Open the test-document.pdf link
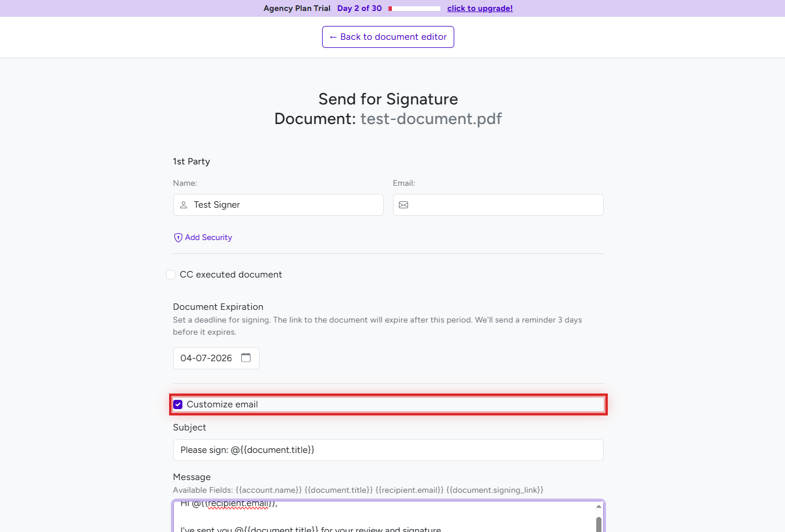 coord(431,118)
